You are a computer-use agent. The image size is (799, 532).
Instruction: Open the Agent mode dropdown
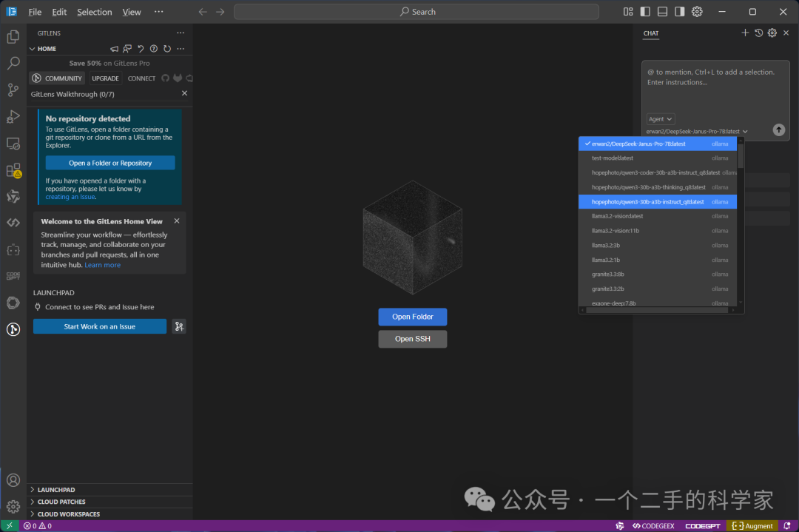(661, 118)
